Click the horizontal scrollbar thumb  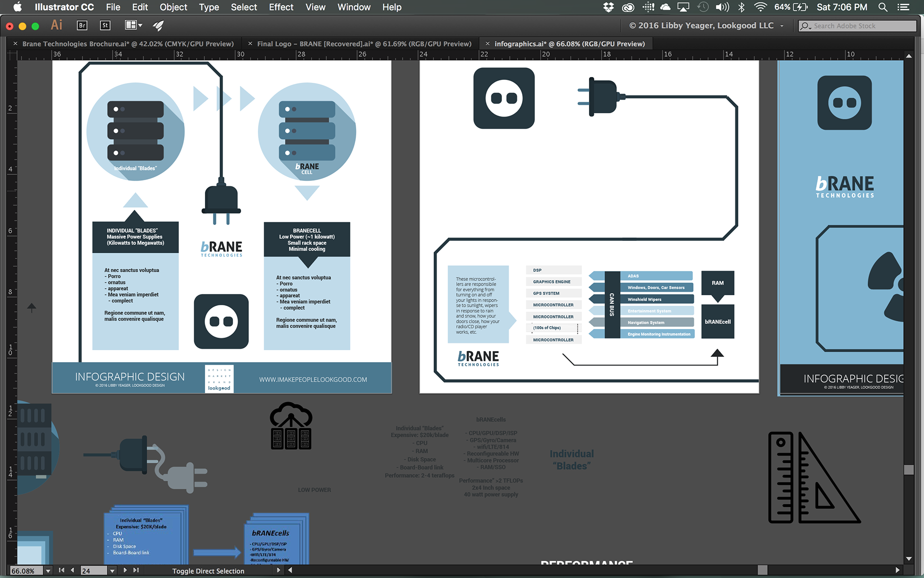[762, 570]
